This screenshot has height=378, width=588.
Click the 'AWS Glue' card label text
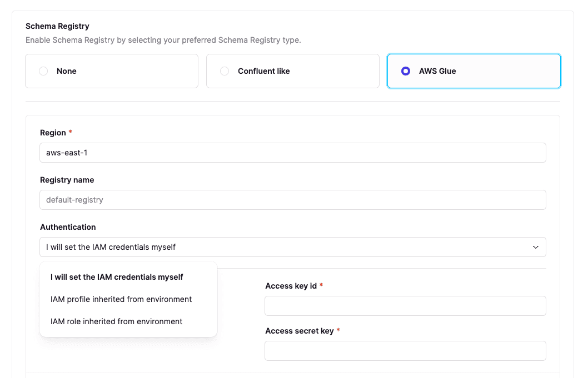click(437, 71)
